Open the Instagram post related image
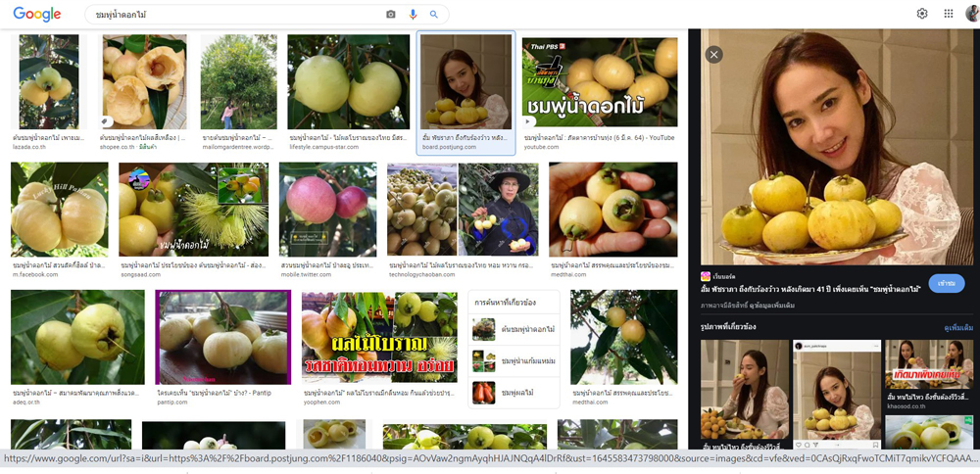Viewport: 980px width, 474px height. tap(837, 394)
